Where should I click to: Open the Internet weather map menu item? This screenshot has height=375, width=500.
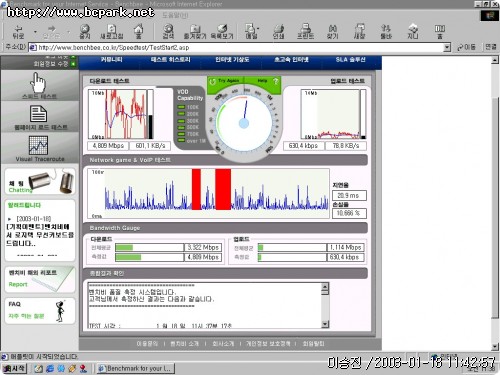(232, 60)
